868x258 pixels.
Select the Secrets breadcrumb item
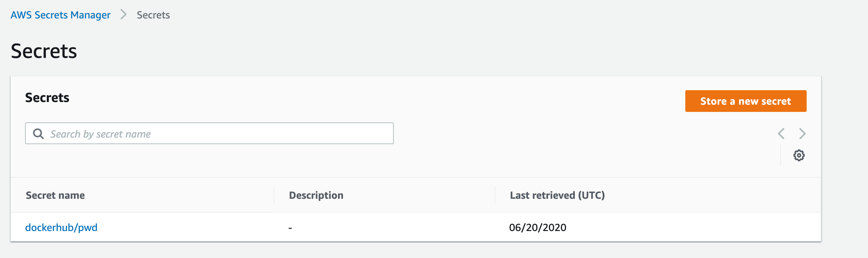(153, 15)
